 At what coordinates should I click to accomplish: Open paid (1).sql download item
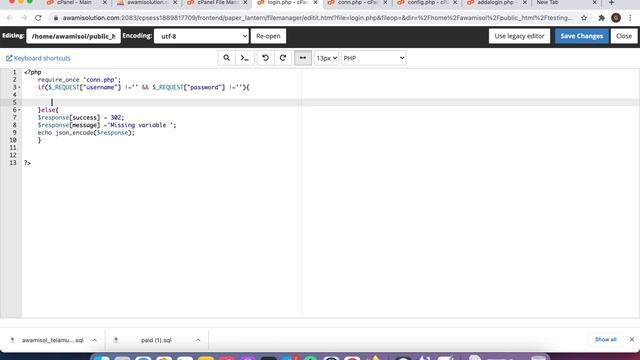[x=156, y=340]
